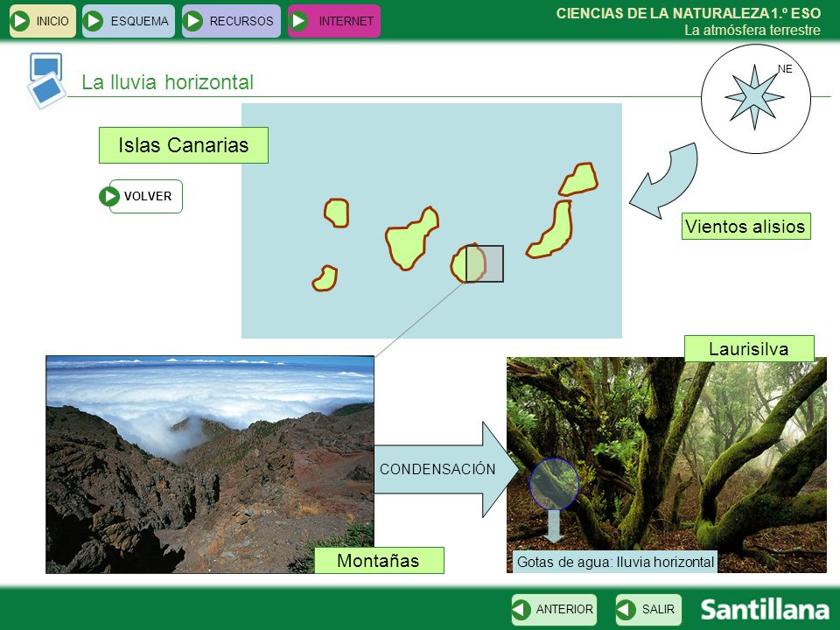This screenshot has width=840, height=630.
Task: Open the ESQUEMA menu tab
Action: point(129,21)
